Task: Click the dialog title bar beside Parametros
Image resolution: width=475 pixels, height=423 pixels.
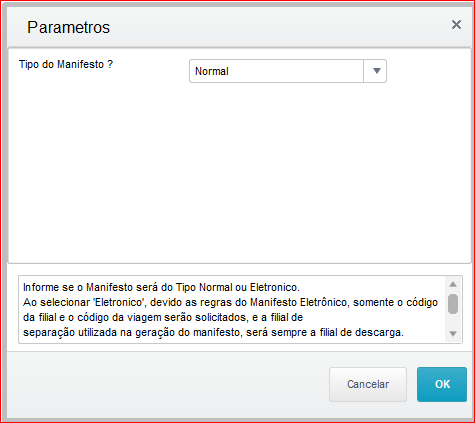Action: (x=280, y=27)
